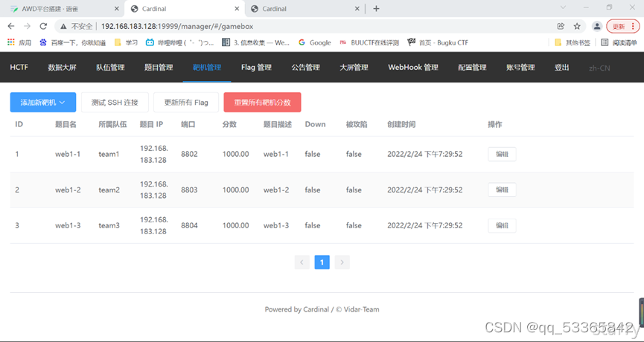Click the port 8802 cell
644x342 pixels.
pos(189,154)
